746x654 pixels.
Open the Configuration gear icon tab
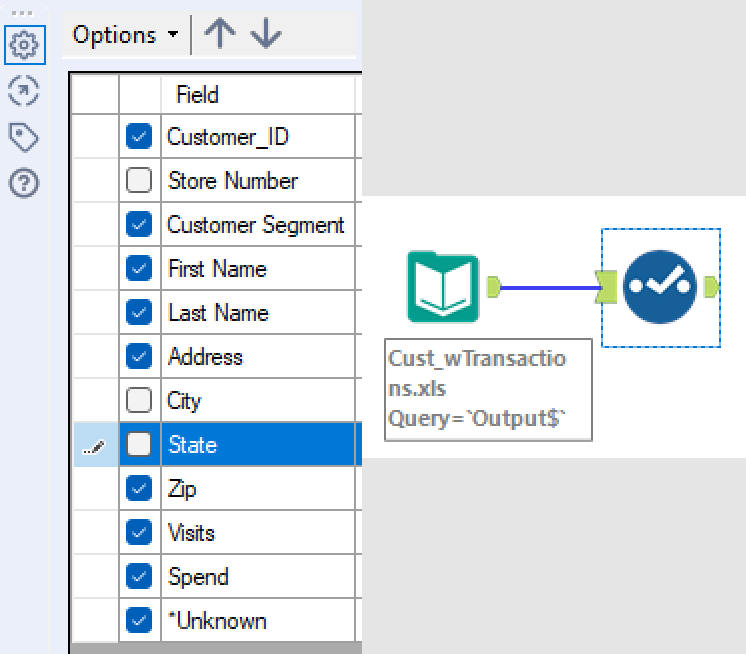[x=23, y=46]
